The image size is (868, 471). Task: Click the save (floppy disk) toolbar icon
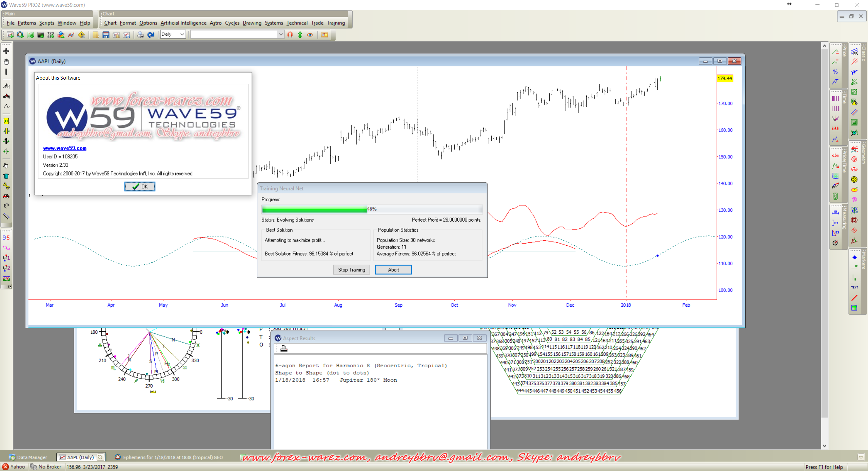106,35
